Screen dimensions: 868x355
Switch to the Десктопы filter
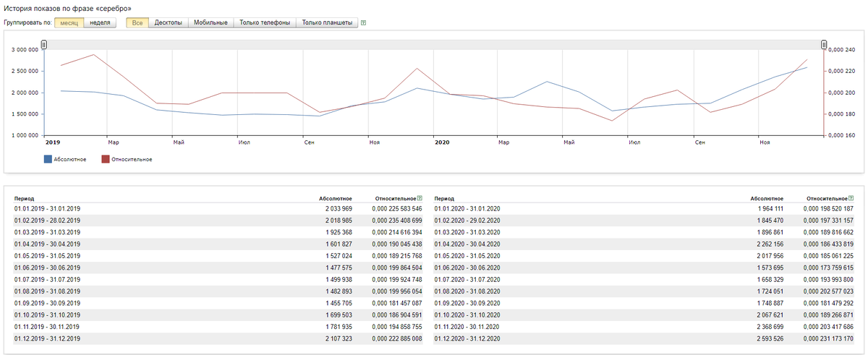169,22
